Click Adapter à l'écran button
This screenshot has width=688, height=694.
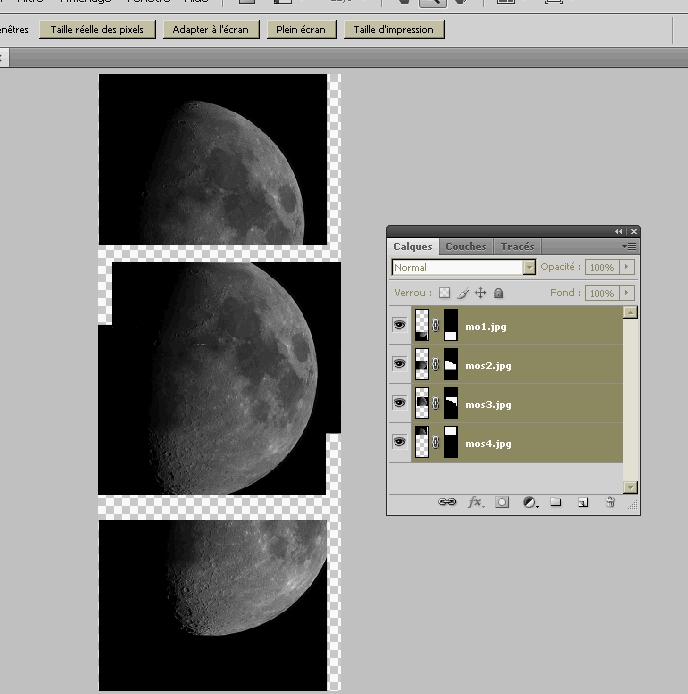pos(211,30)
